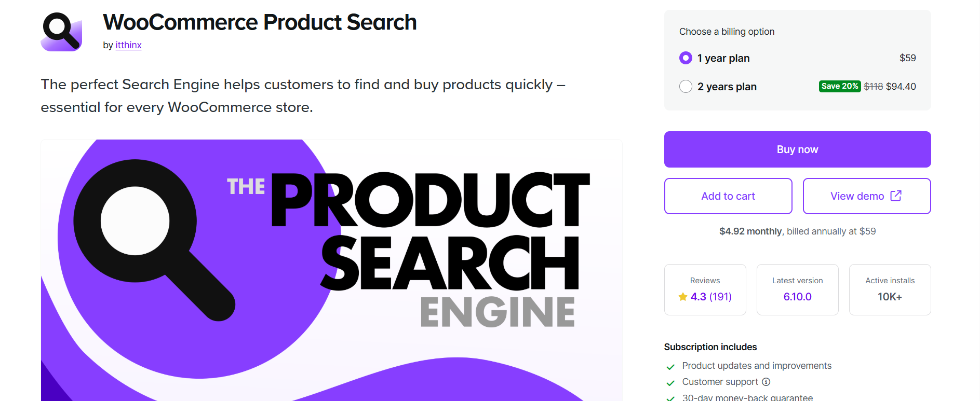Viewport: 980px width, 401px height.
Task: Click the WooCommerce Product Search logo icon
Action: (x=61, y=32)
